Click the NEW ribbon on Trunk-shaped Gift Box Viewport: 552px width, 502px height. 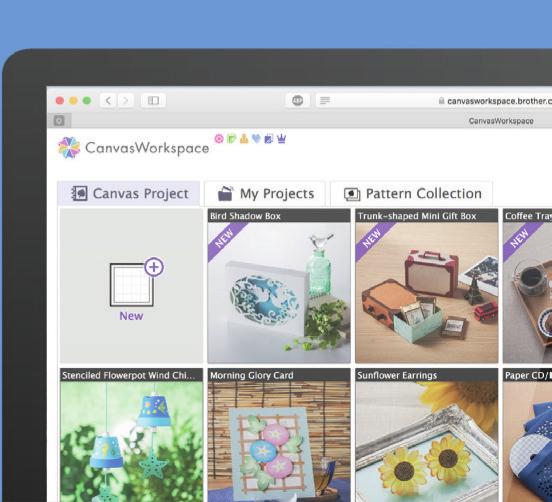click(373, 239)
